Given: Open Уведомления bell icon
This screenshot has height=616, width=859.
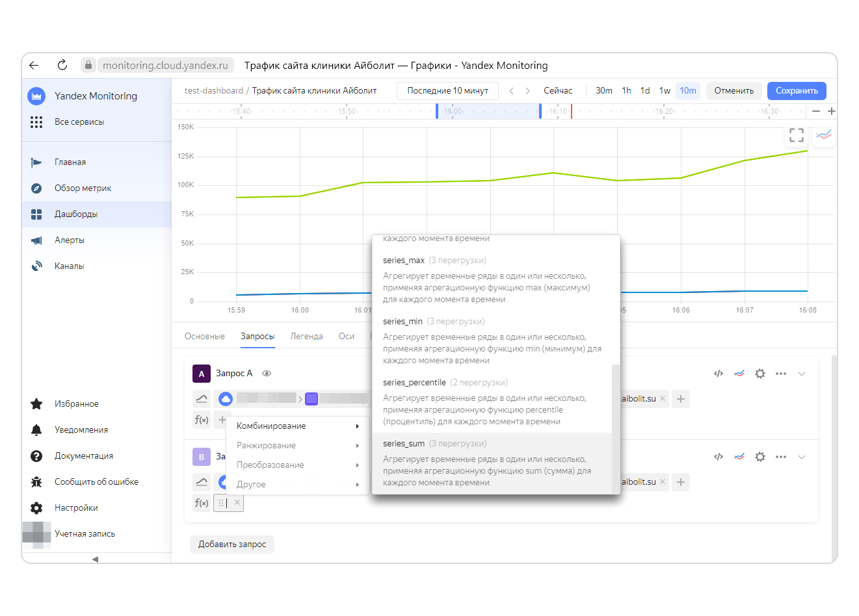Looking at the screenshot, I should coord(36,430).
